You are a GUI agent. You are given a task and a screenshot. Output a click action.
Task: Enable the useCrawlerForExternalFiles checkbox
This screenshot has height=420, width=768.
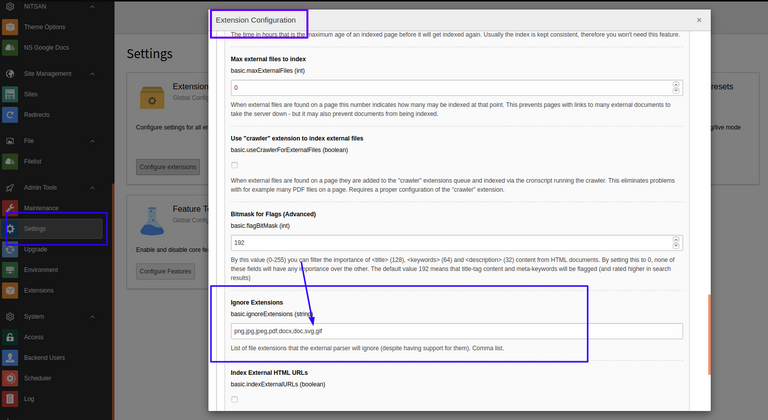(x=235, y=164)
